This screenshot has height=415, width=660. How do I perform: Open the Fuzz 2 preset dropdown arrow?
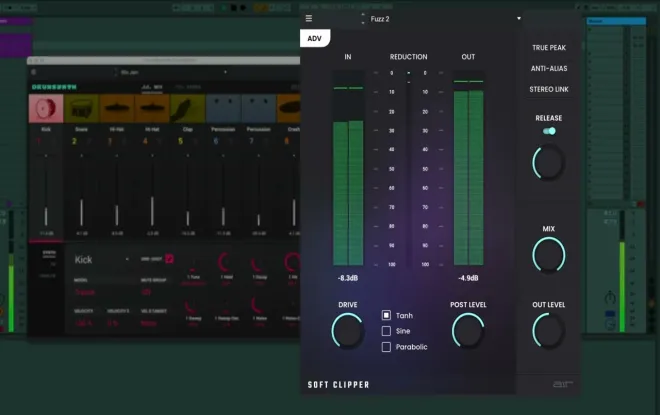pos(519,19)
